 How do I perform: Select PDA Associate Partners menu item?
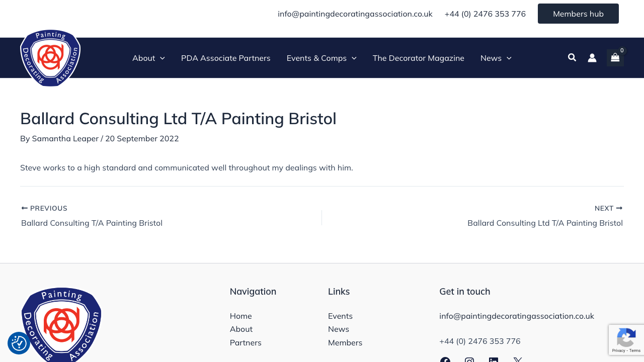point(225,58)
